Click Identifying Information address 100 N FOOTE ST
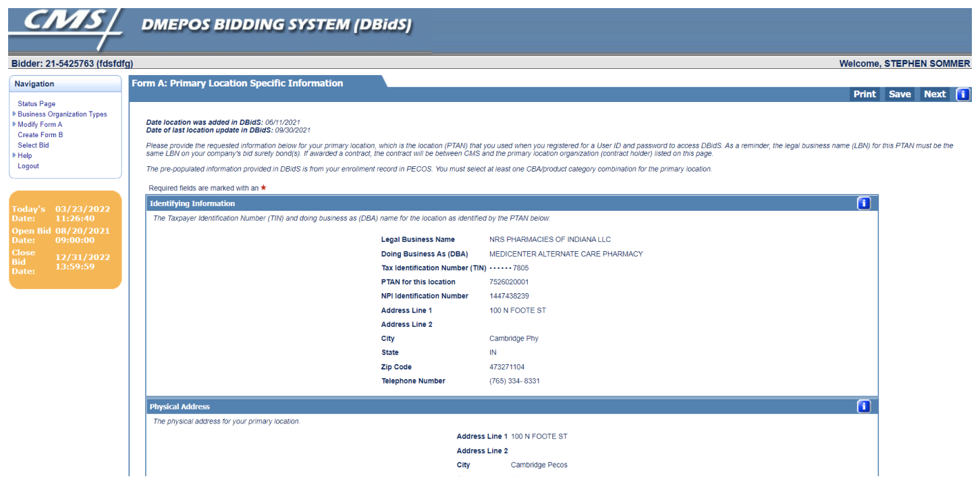This screenshot has width=980, height=485. pos(518,311)
